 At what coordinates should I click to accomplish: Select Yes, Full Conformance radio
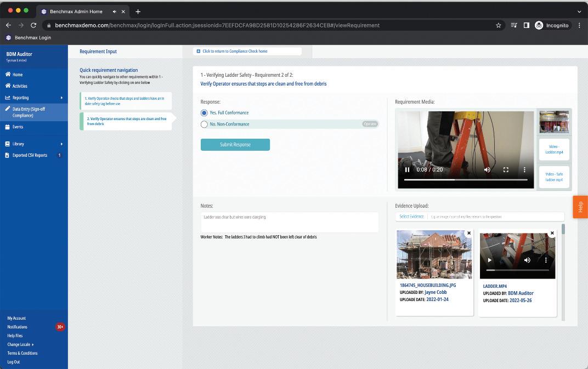coord(204,113)
